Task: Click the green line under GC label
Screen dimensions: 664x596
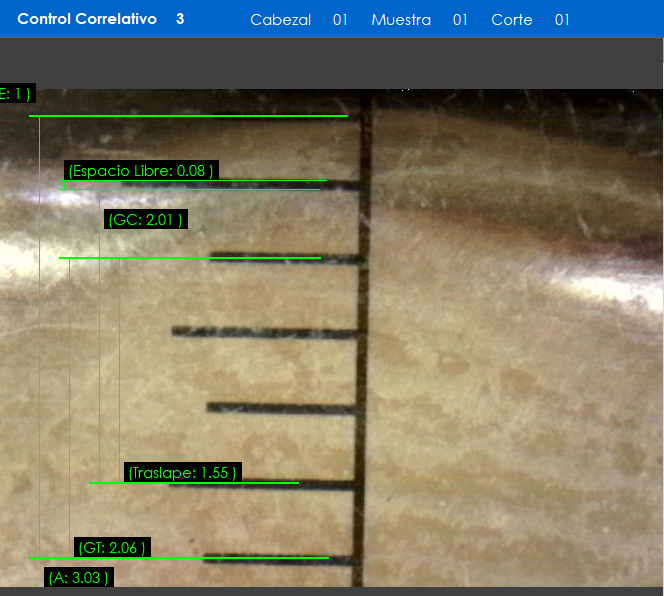Action: 190,258
